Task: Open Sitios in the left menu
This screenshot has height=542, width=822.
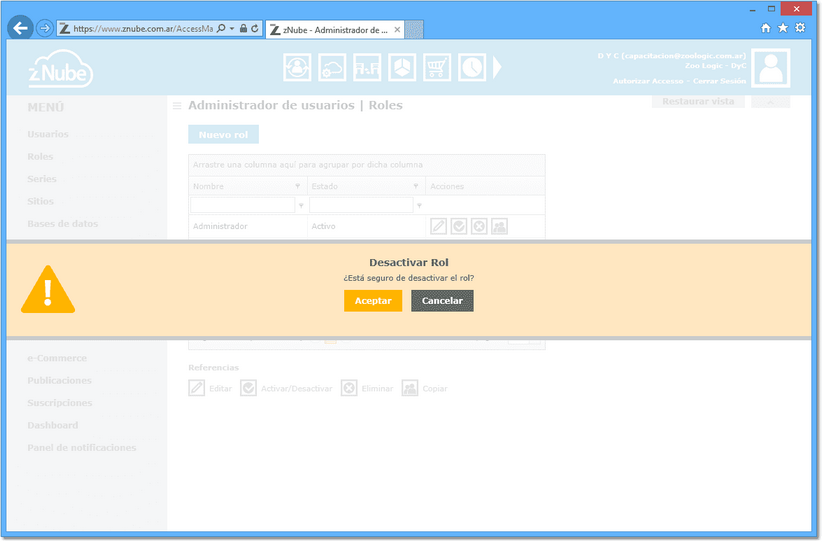Action: [x=41, y=201]
